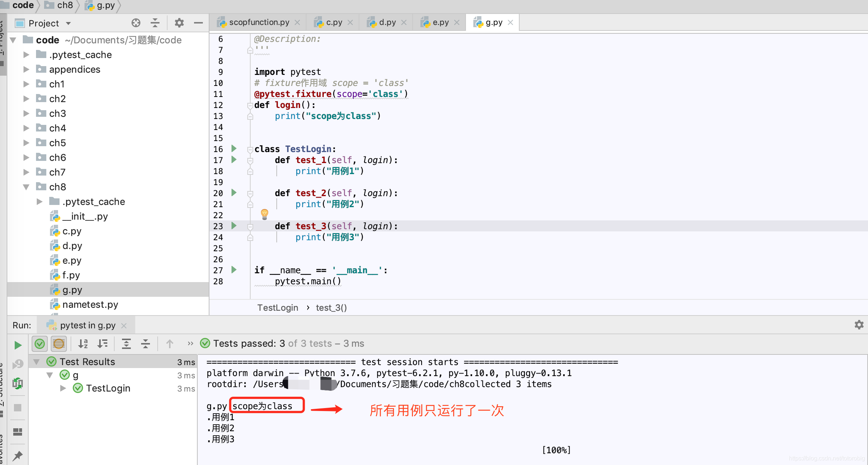Click the Stop process square icon

click(18, 407)
